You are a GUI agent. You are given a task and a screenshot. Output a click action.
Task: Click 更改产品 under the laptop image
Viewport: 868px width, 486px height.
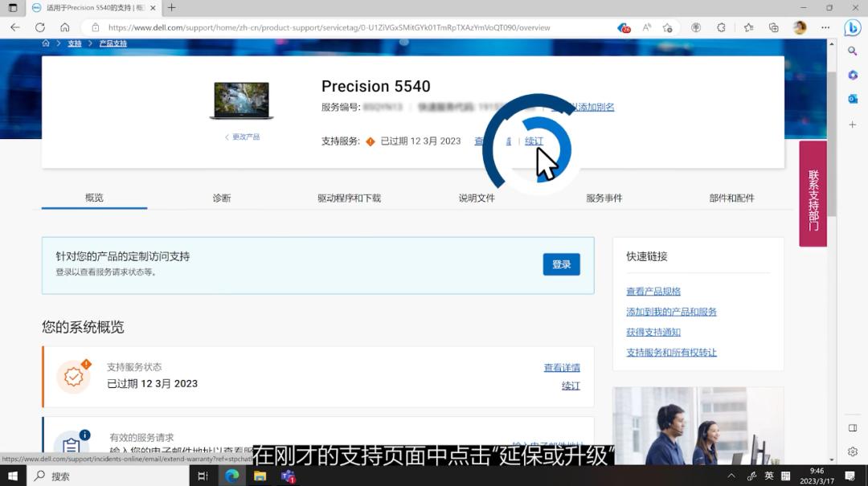pyautogui.click(x=244, y=137)
